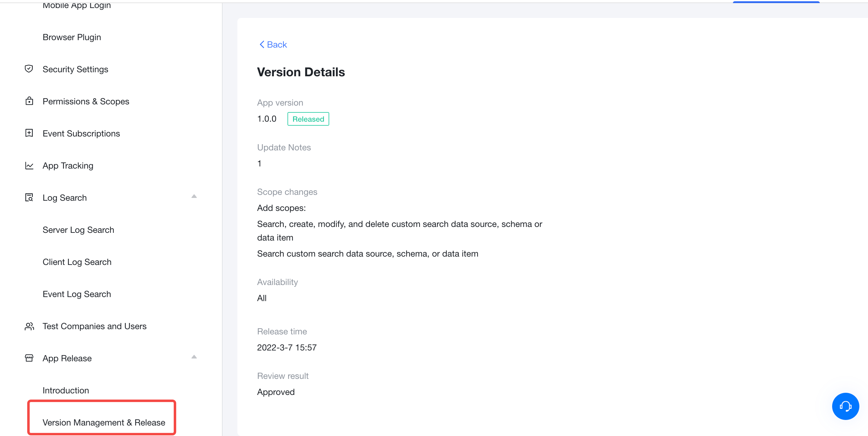
Task: Click the App Release storefront icon
Action: click(29, 358)
